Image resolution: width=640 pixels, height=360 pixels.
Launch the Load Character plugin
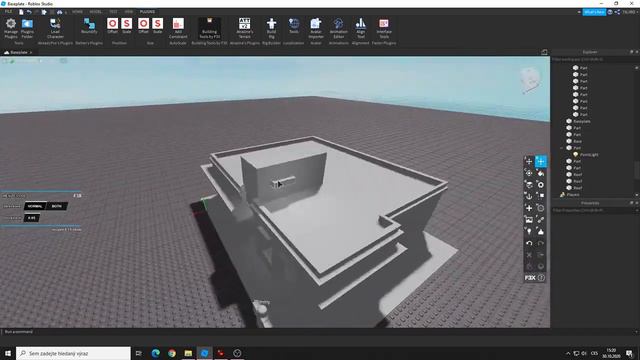[55, 28]
